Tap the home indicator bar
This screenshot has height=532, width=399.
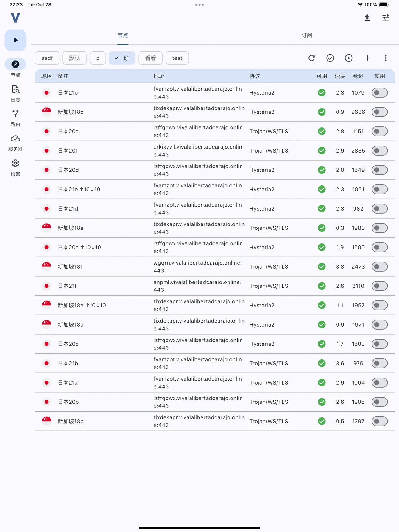[199, 528]
